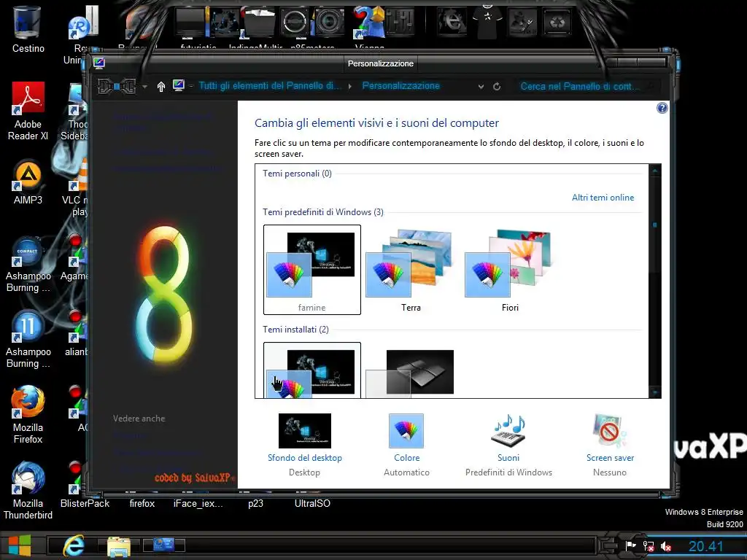The height and width of the screenshot is (560, 747).
Task: Switch to the Personalizzazione taskbar window button
Action: [163, 545]
